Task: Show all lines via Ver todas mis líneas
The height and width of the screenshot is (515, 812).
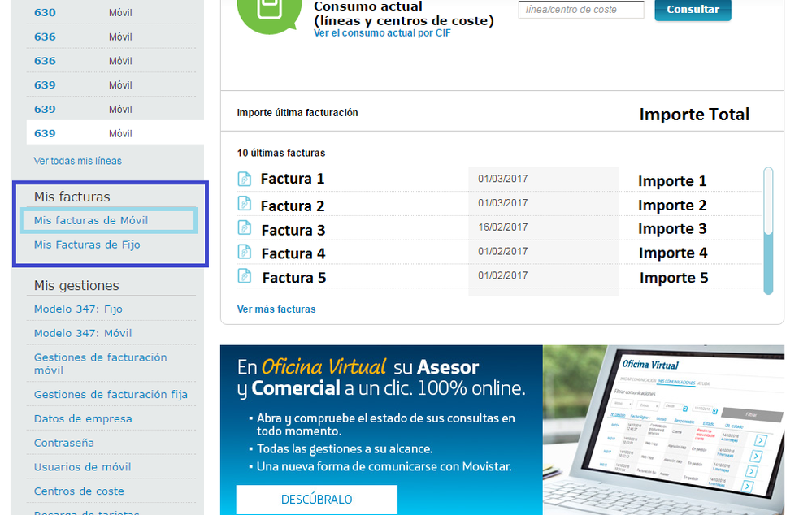Action: (x=78, y=161)
